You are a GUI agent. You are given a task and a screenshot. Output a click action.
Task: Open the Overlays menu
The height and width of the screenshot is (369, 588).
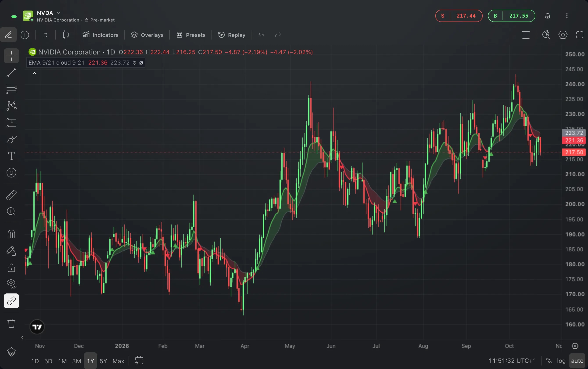(147, 35)
